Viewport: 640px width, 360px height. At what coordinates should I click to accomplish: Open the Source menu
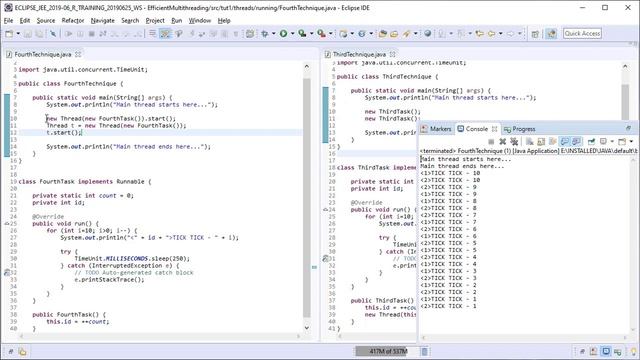46,20
